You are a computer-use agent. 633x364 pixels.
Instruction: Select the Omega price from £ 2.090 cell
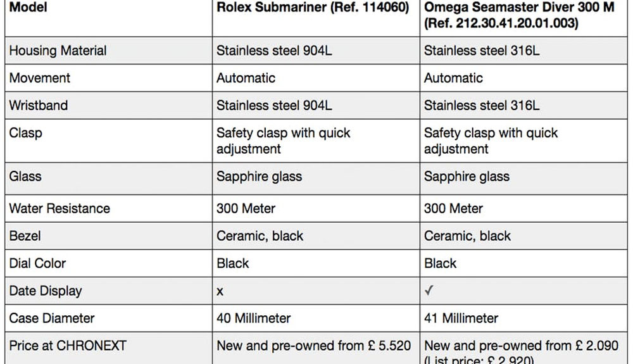[x=521, y=346]
